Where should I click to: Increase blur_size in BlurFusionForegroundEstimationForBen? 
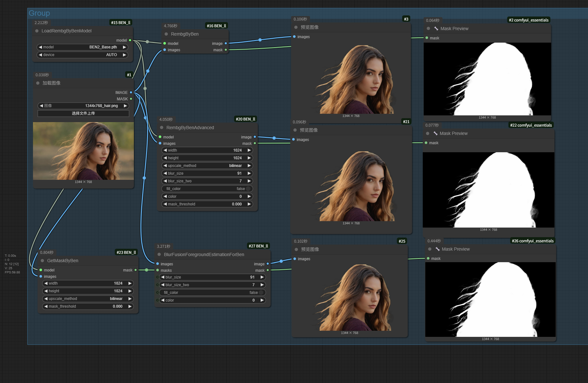(262, 278)
